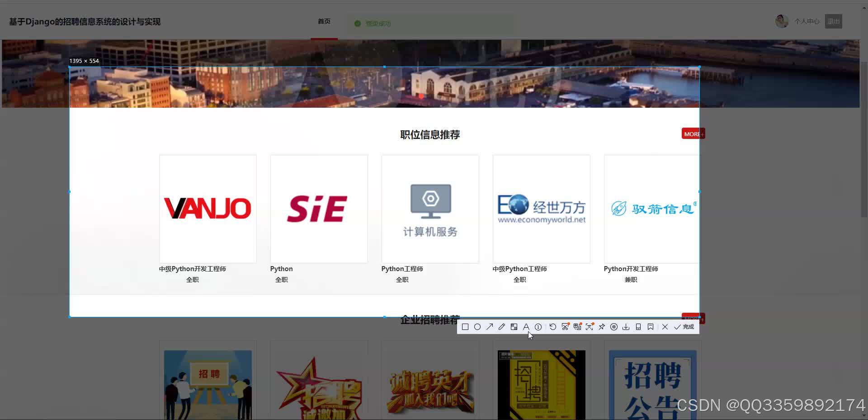The image size is (868, 420).
Task: Click Python开发工程师 job title
Action: 631,269
